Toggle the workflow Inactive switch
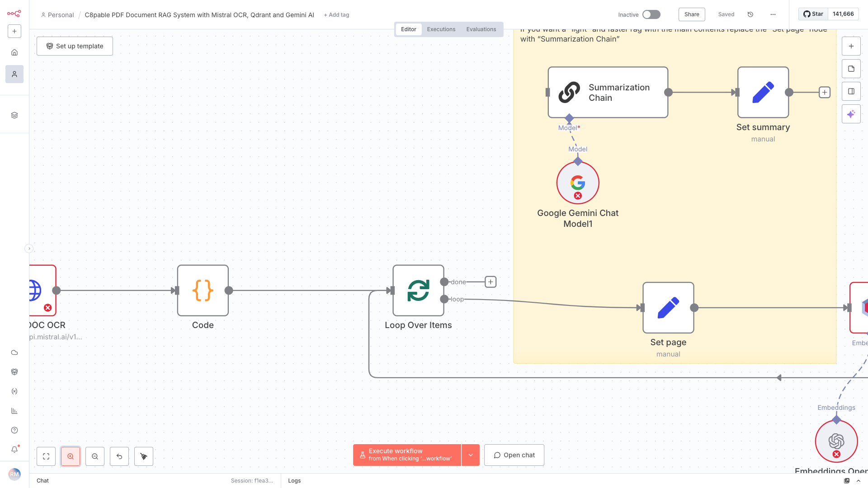 651,14
